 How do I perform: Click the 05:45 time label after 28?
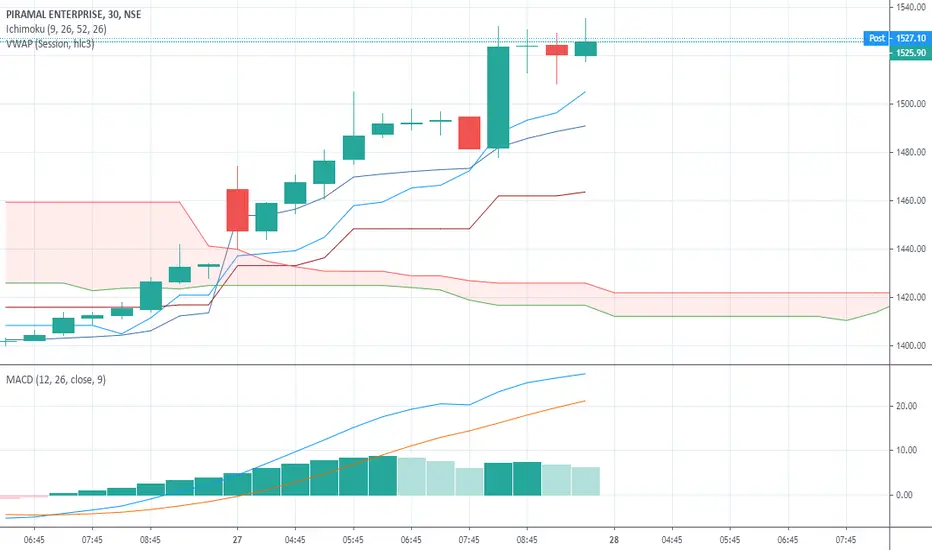coord(730,540)
